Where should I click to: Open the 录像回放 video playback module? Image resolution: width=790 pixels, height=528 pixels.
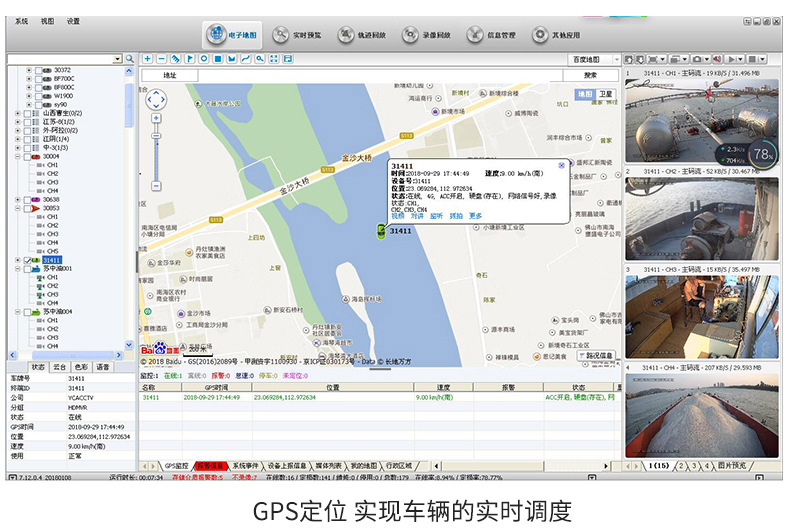pyautogui.click(x=426, y=35)
